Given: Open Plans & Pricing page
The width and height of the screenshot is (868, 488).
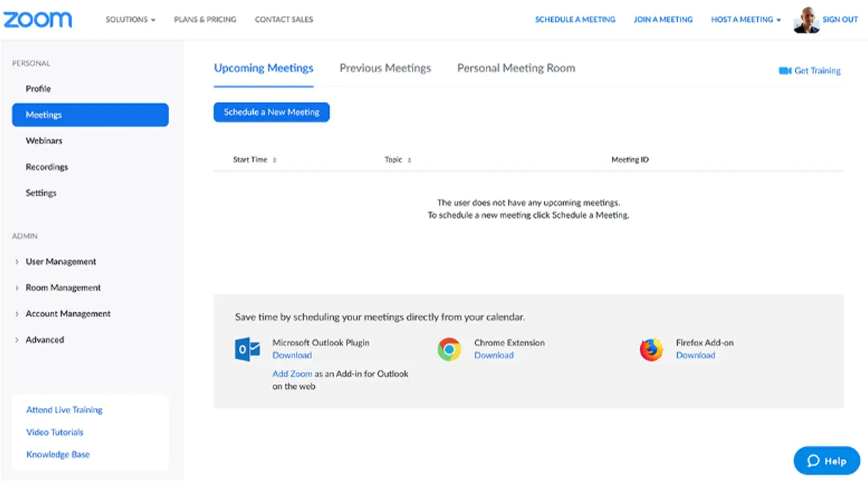Looking at the screenshot, I should point(205,20).
